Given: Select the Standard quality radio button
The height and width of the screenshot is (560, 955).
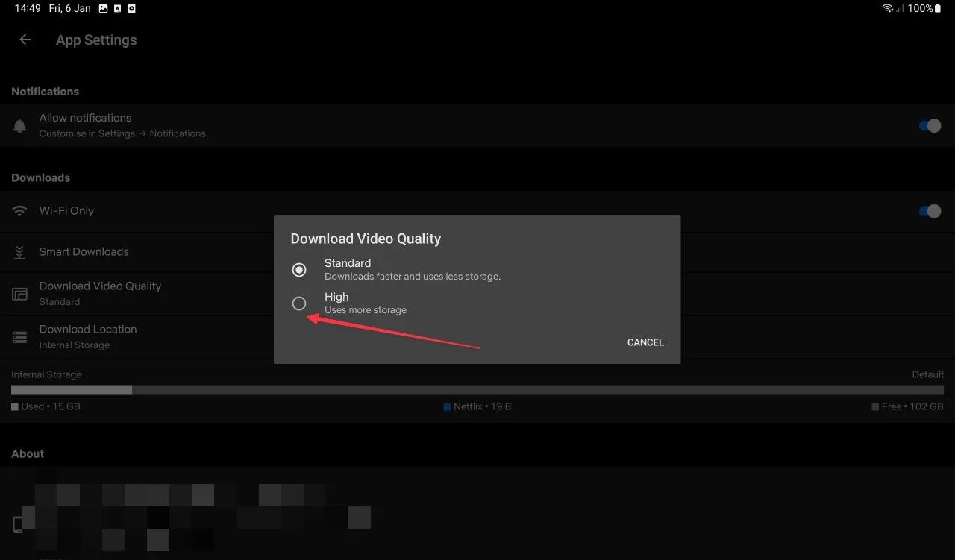Looking at the screenshot, I should (x=299, y=269).
